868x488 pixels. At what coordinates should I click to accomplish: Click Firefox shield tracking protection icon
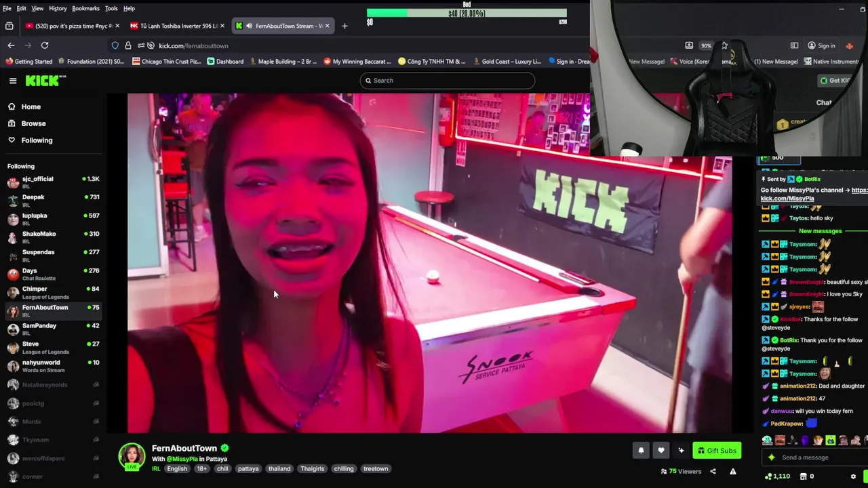tap(115, 45)
